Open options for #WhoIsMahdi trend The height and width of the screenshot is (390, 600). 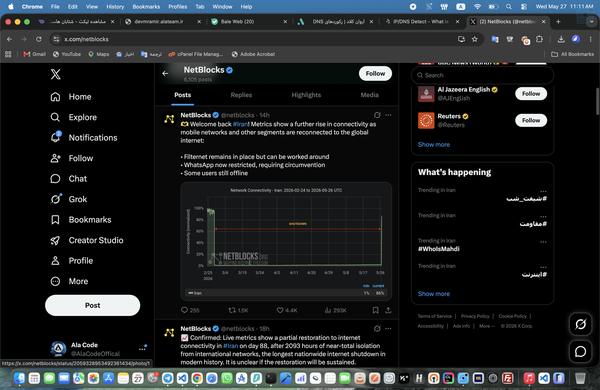(x=543, y=242)
